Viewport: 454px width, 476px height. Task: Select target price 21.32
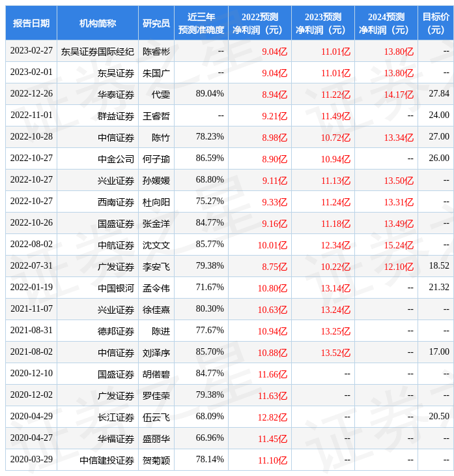(x=439, y=288)
